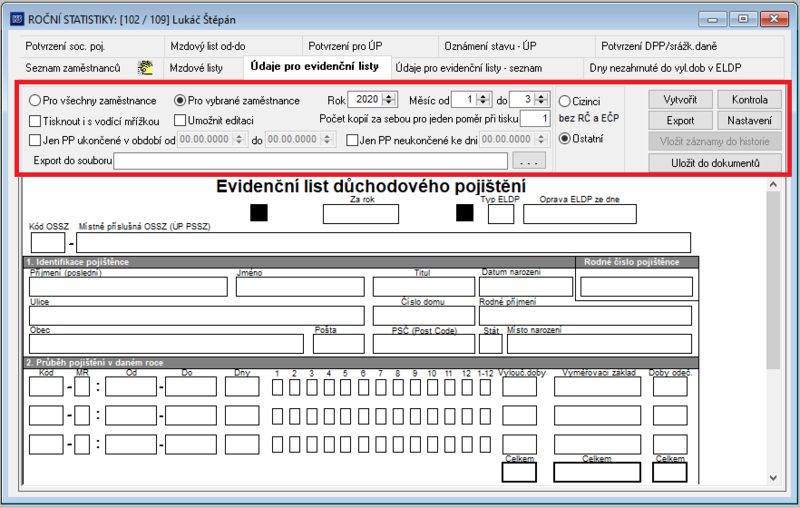Screen dimensions: 800x508
Task: Click the Kontrola button
Action: click(749, 99)
